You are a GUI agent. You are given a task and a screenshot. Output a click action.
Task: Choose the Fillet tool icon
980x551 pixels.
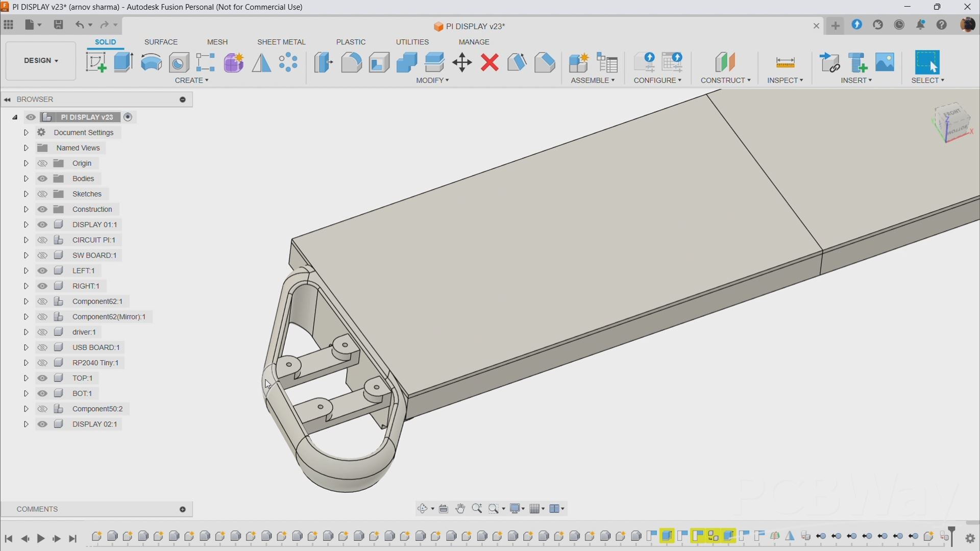point(351,62)
